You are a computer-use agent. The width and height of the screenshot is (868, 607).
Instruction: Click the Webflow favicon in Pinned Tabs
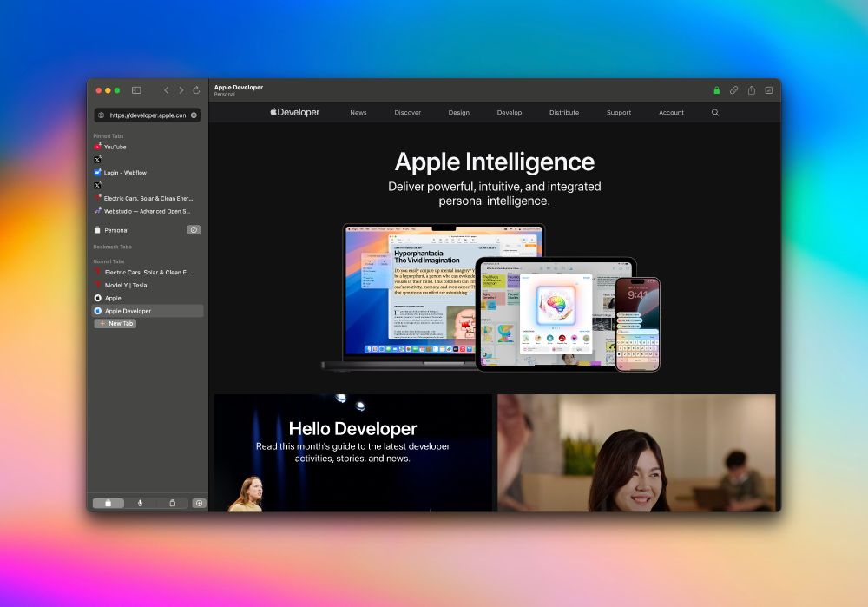(97, 172)
